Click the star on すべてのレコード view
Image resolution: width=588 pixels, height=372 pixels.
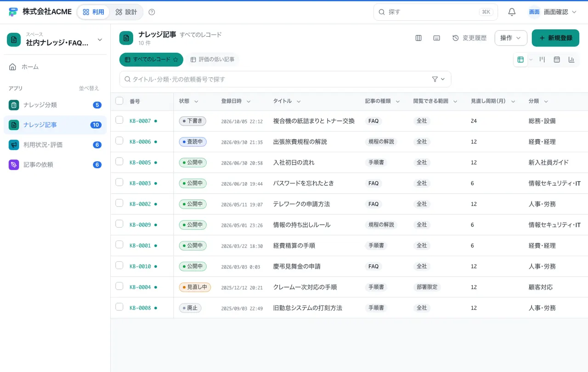click(175, 60)
